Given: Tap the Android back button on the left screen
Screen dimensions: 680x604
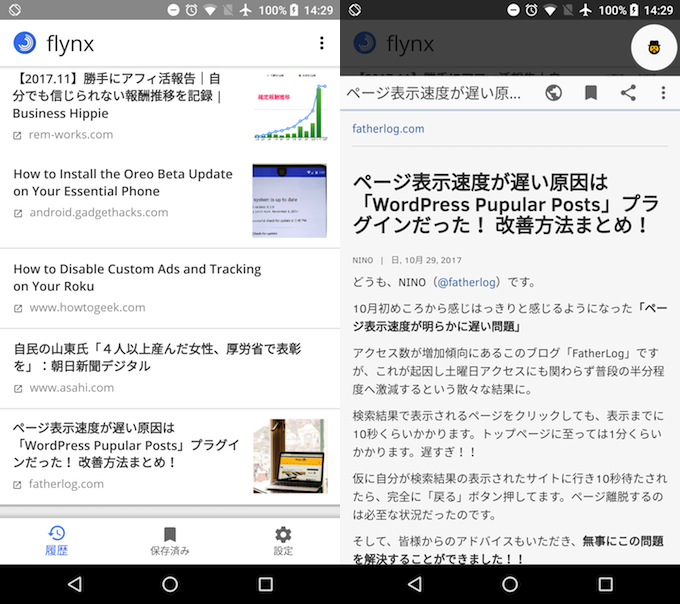Looking at the screenshot, I should [75, 584].
